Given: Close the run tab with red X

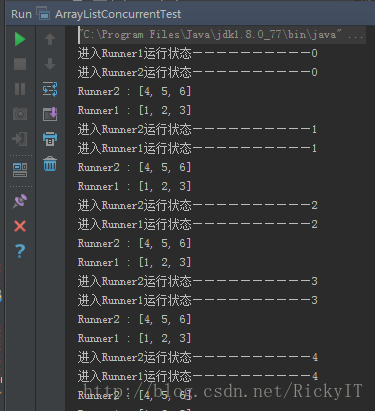Looking at the screenshot, I should tap(20, 226).
